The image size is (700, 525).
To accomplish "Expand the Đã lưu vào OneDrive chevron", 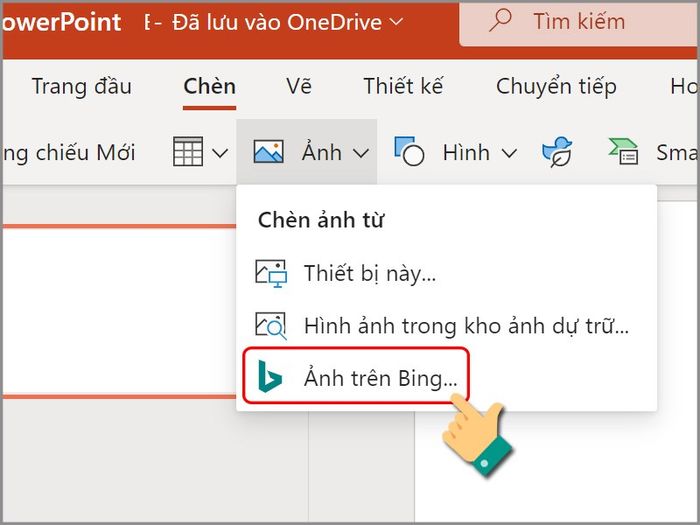I will tap(396, 21).
